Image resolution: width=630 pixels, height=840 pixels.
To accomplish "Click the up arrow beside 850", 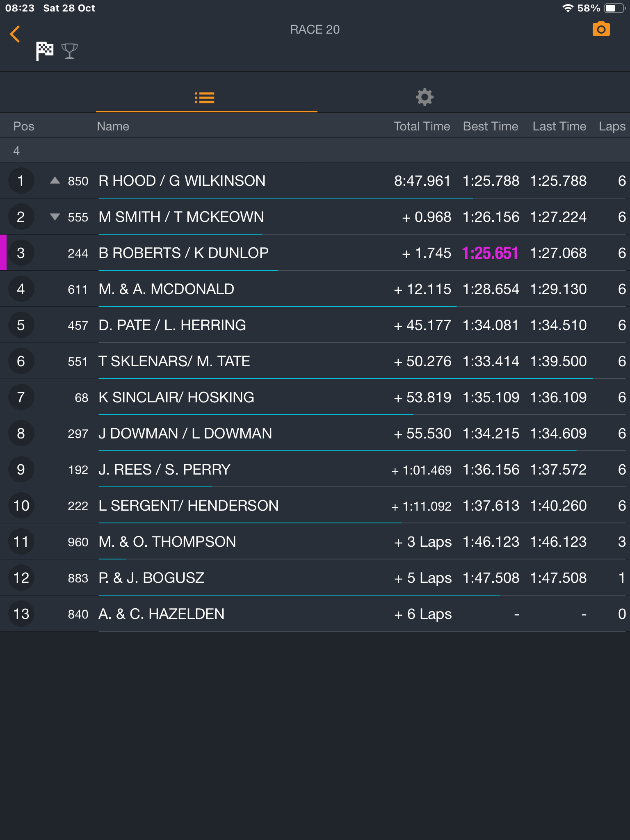I will (55, 180).
